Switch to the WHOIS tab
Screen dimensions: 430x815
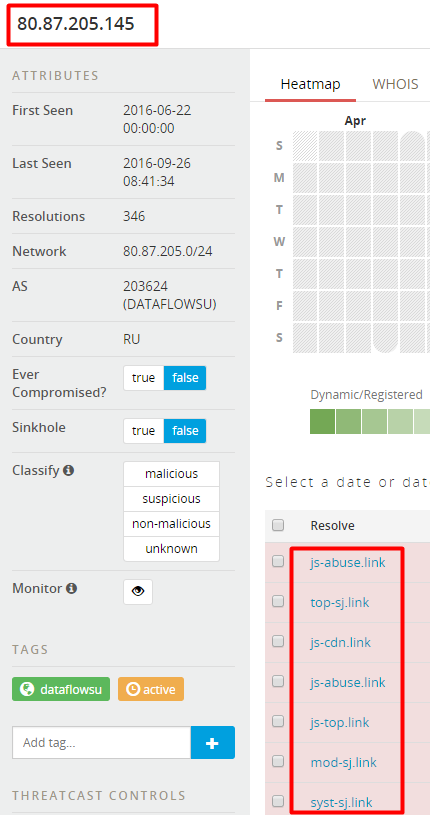tap(395, 84)
